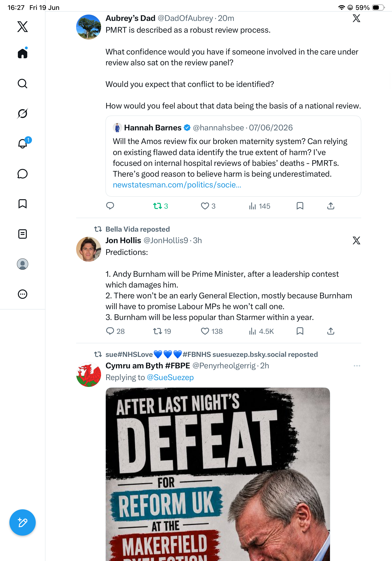Open the three-dot menu on Cymru am Byth post
Screen dimensions: 392x561
click(x=357, y=366)
